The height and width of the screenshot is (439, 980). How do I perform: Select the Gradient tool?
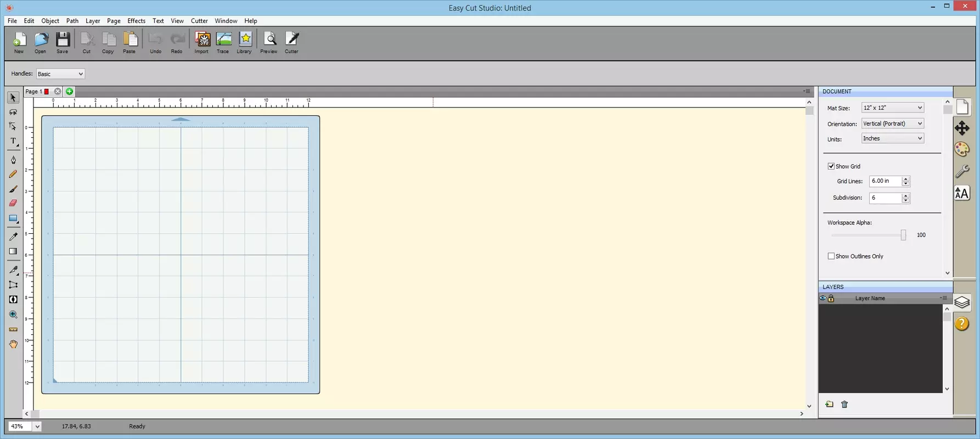[13, 251]
